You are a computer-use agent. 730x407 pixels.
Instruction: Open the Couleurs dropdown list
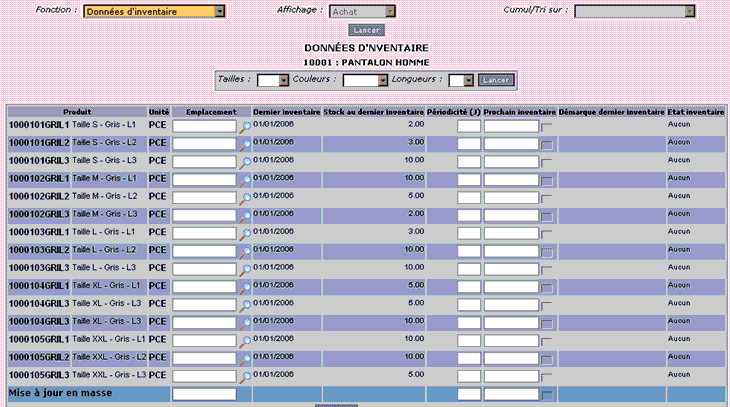pos(365,81)
